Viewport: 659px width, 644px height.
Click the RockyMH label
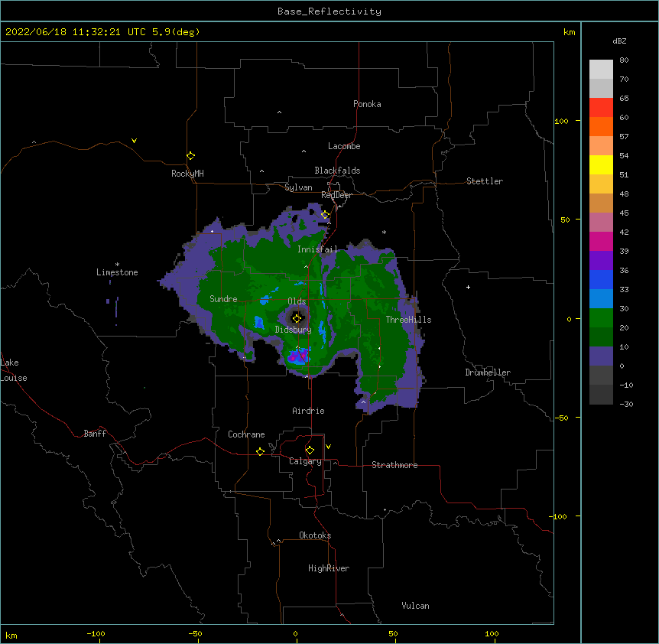point(187,174)
